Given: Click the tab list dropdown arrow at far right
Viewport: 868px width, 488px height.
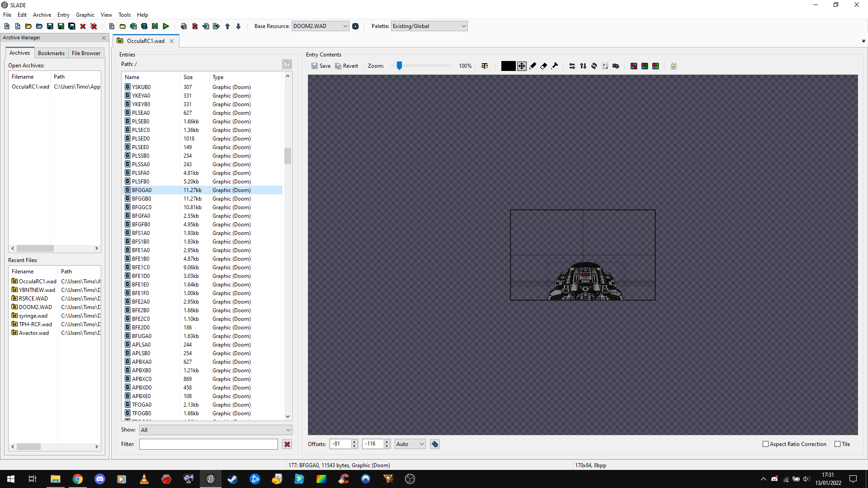Looking at the screenshot, I should pyautogui.click(x=863, y=41).
